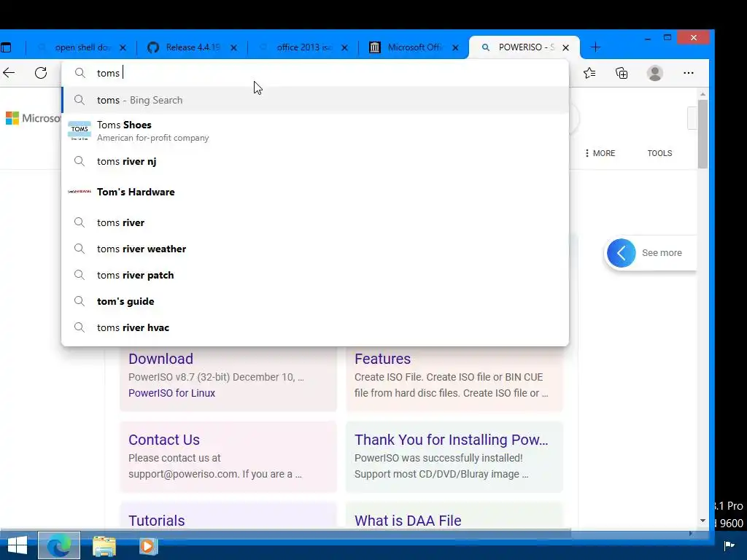Open the Tutorials link

(156, 521)
